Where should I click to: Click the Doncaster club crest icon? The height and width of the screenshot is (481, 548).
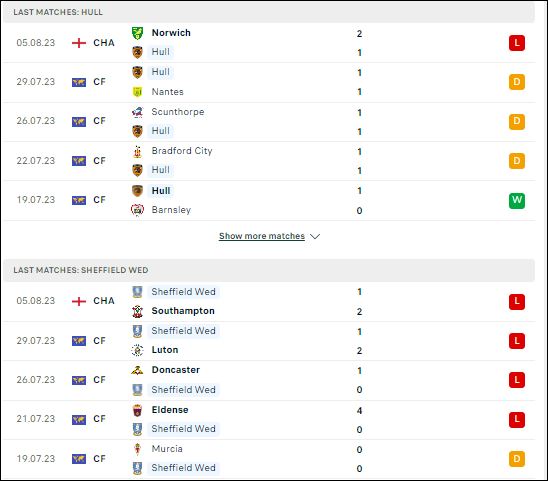pyautogui.click(x=137, y=370)
